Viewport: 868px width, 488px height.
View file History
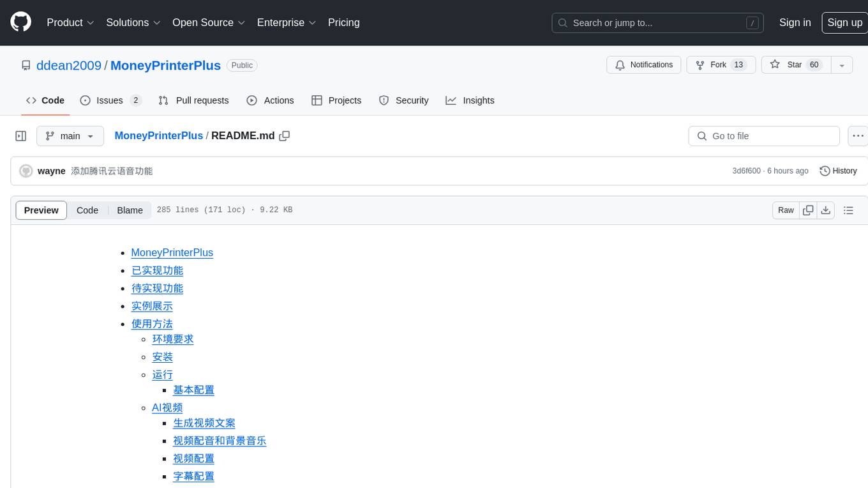click(838, 171)
